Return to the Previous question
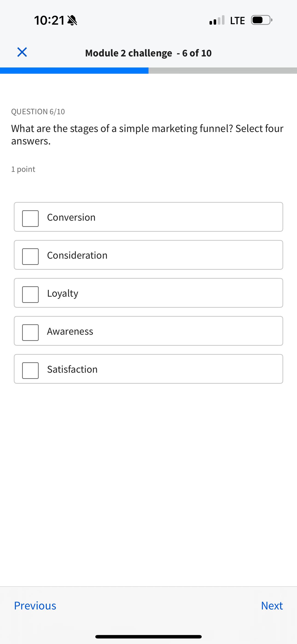 35,606
